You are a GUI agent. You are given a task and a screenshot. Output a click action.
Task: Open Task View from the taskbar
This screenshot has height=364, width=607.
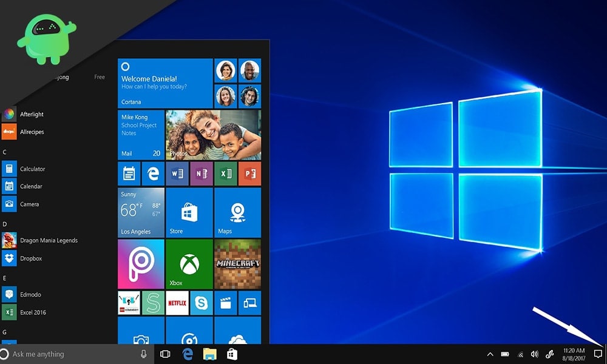tap(165, 354)
